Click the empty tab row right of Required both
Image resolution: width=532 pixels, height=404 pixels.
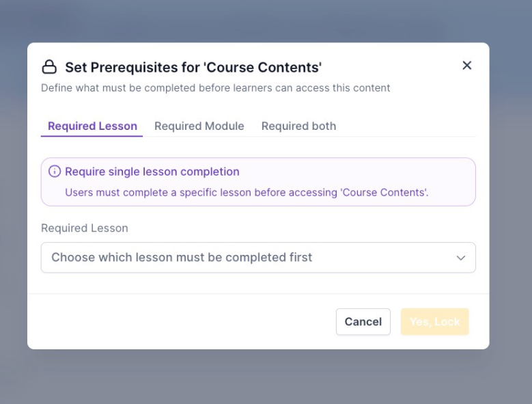tap(410, 126)
